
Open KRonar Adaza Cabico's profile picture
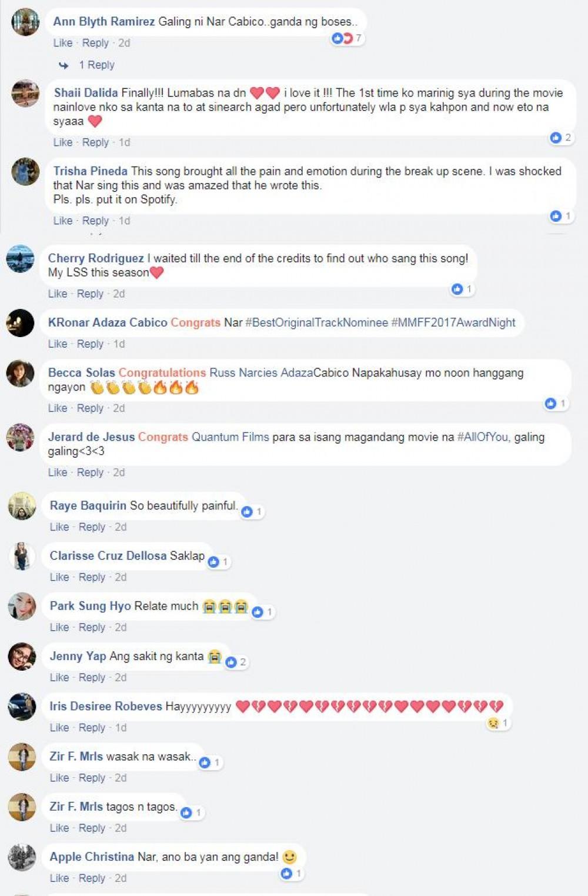[20, 323]
